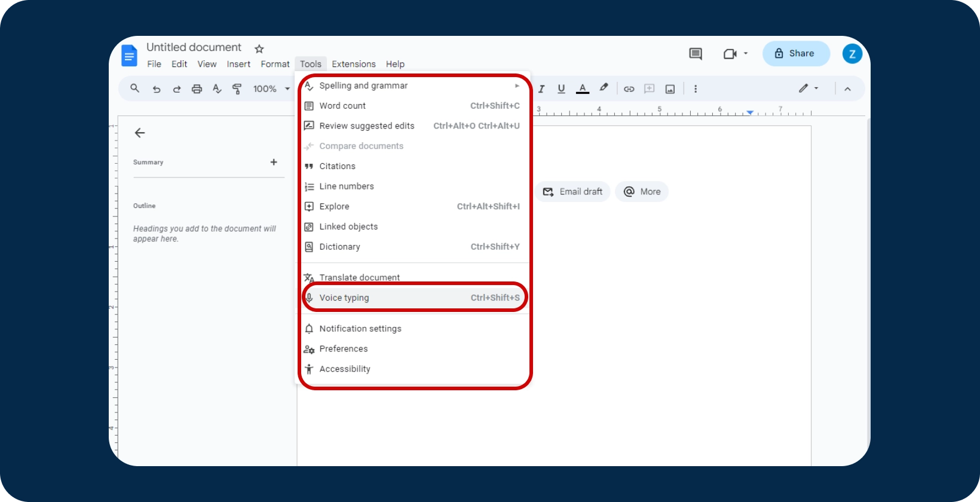The height and width of the screenshot is (502, 980).
Task: Click the Email draft chip
Action: [x=573, y=192]
